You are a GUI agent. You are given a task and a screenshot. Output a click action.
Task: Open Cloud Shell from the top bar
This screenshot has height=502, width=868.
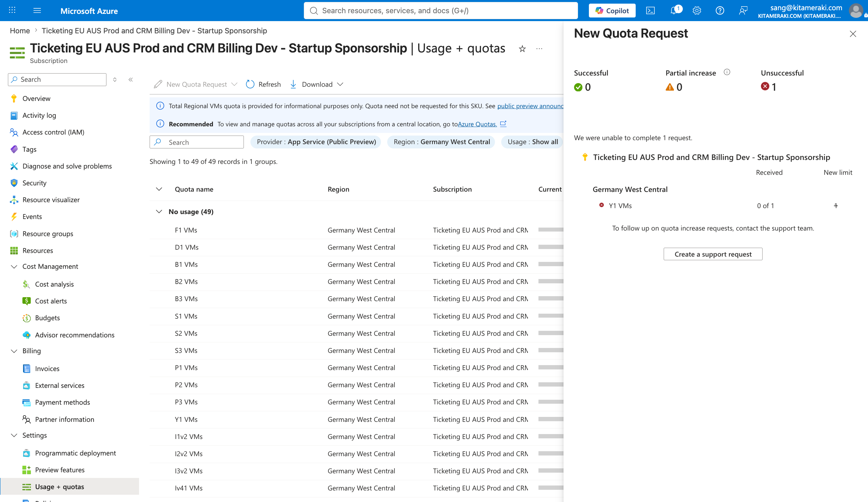point(650,10)
